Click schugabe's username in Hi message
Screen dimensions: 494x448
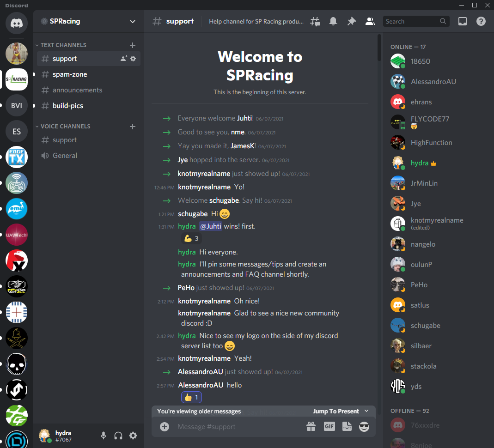193,214
